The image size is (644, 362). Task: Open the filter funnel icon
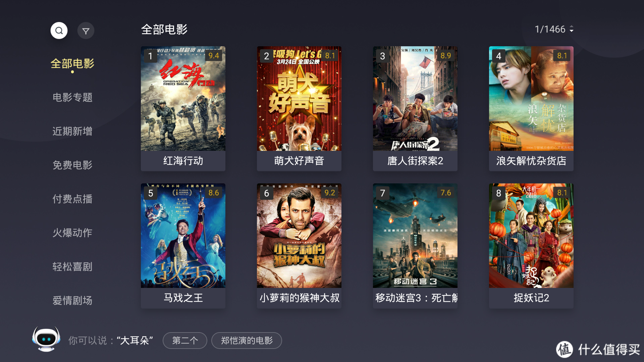[x=86, y=31]
